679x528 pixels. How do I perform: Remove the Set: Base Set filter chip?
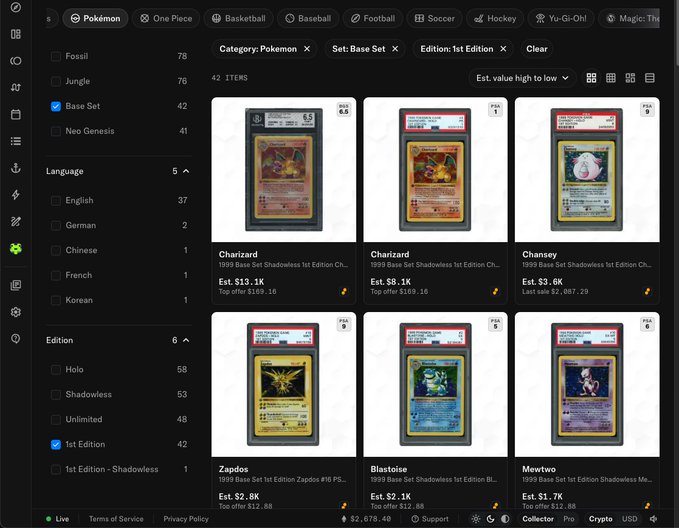click(x=395, y=49)
